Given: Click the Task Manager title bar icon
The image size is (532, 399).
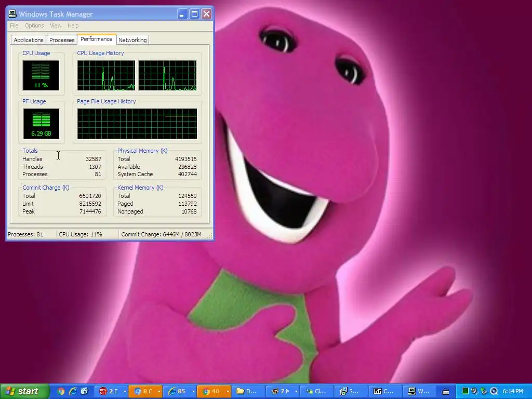Looking at the screenshot, I should coord(12,14).
